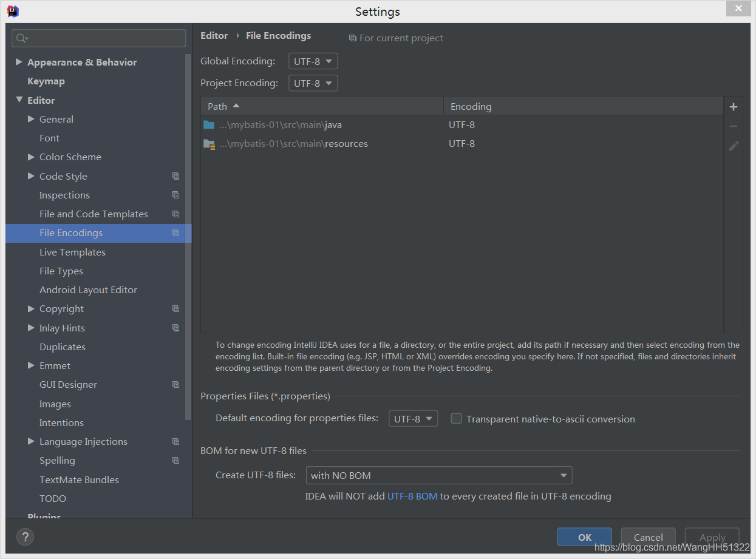
Task: Sort table by Path column header
Action: point(322,106)
